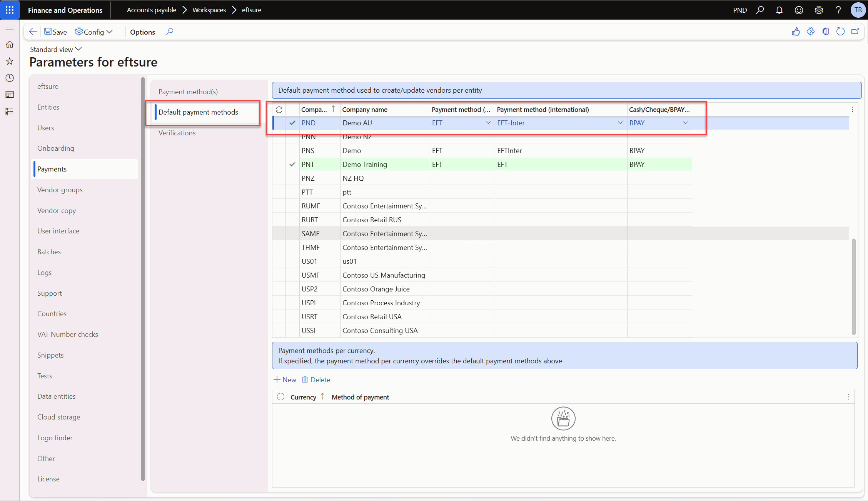Click the Method of payment column header
868x501 pixels.
tap(360, 397)
